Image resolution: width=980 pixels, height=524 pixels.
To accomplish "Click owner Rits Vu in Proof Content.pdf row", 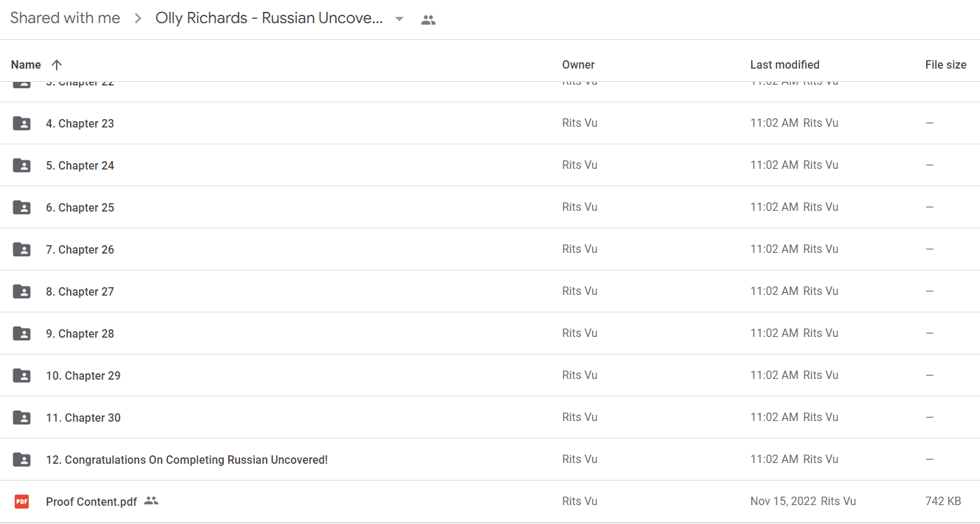I will point(580,501).
